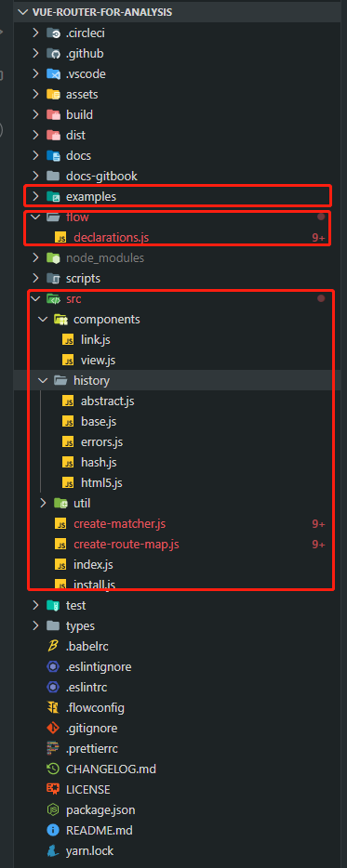The width and height of the screenshot is (347, 868).
Task: Open hash.js in the history folder
Action: point(99,462)
